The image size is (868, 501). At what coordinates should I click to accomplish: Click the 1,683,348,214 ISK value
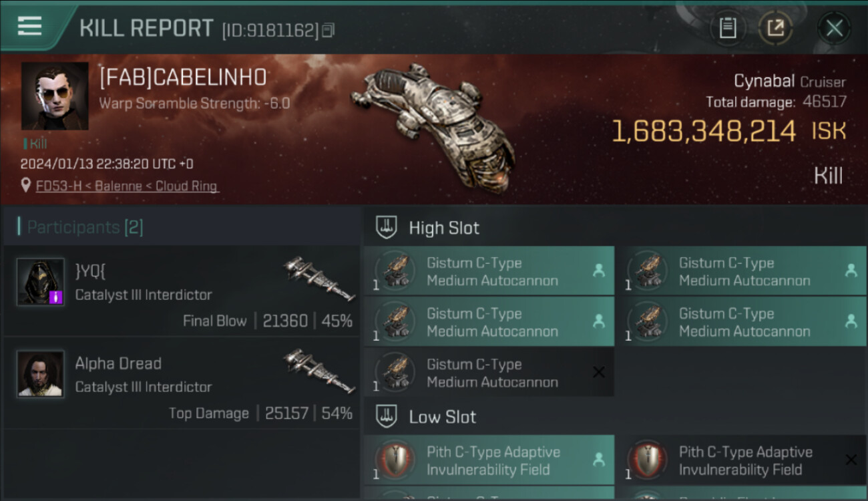tap(704, 132)
